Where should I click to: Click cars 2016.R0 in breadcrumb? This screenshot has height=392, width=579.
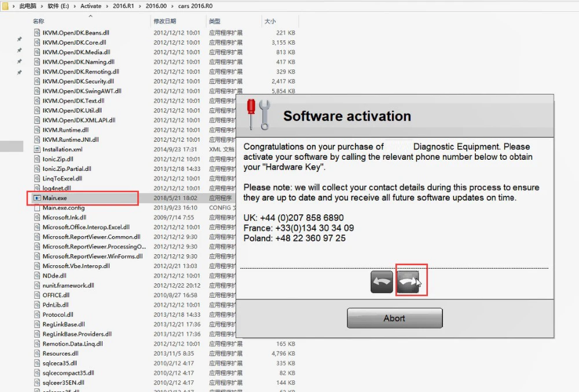coord(195,6)
